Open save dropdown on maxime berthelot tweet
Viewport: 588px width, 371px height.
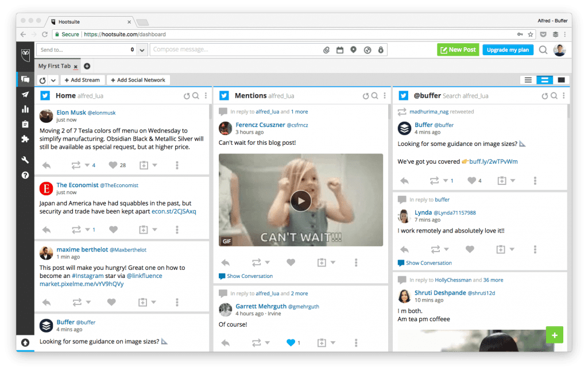(x=153, y=302)
